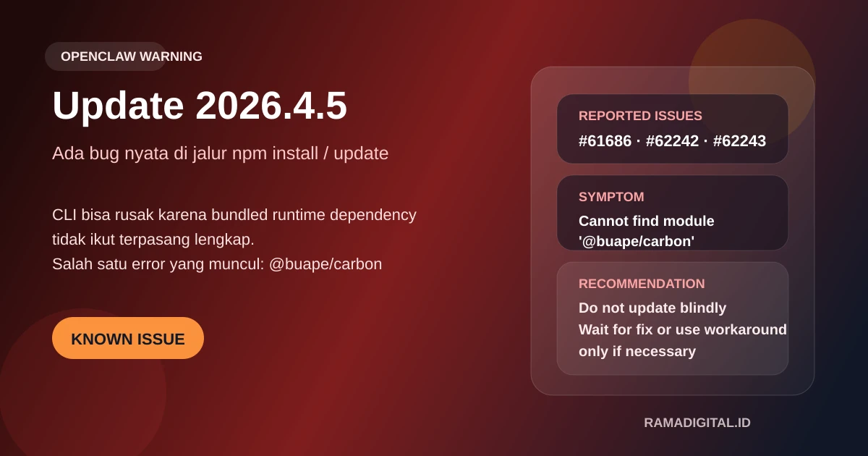
Task: Click the orange KNOWN ISSUE button
Action: (x=128, y=339)
